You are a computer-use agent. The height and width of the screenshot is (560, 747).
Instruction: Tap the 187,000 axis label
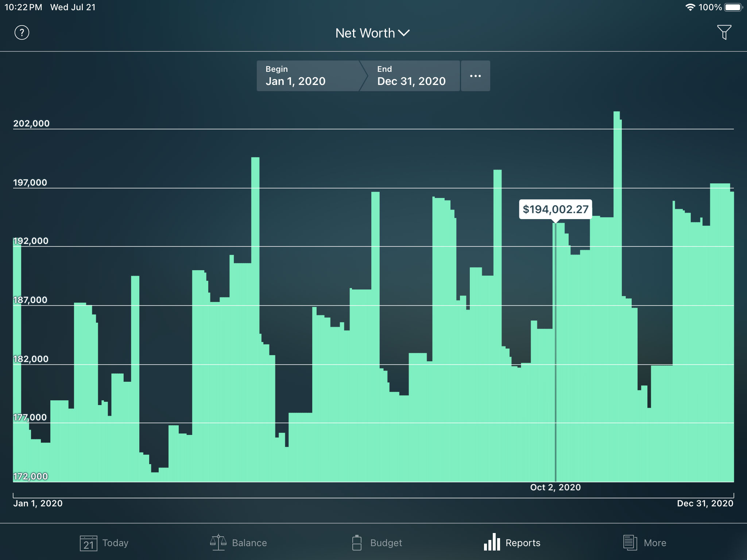[x=30, y=300]
